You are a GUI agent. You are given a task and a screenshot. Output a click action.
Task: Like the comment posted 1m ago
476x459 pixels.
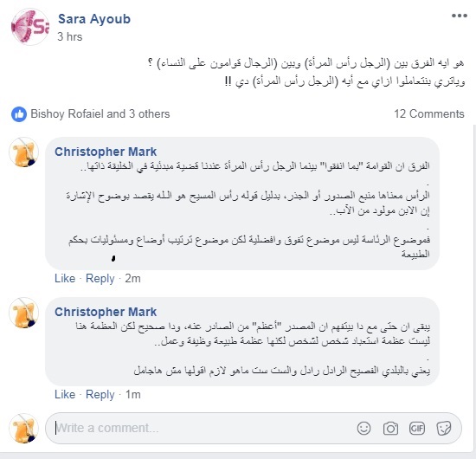click(65, 394)
